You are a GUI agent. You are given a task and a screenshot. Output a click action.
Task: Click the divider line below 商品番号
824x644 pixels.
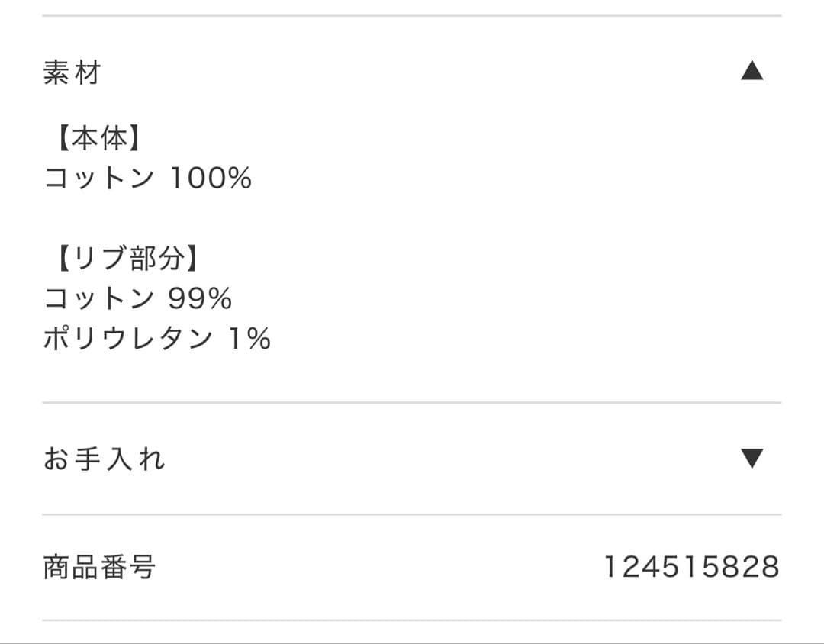coord(412,620)
